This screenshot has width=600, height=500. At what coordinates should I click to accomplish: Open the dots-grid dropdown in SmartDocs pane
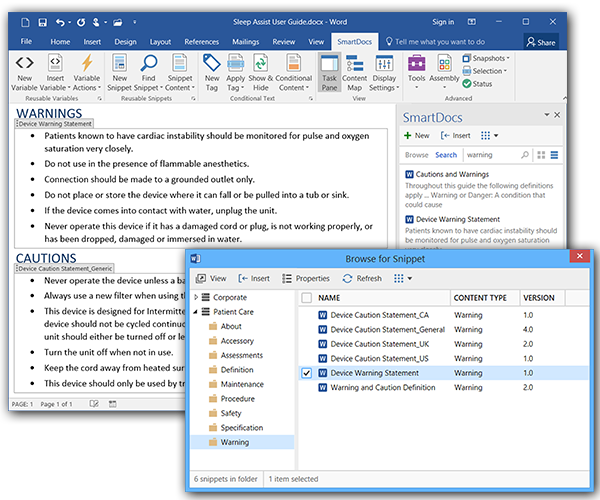(x=489, y=135)
